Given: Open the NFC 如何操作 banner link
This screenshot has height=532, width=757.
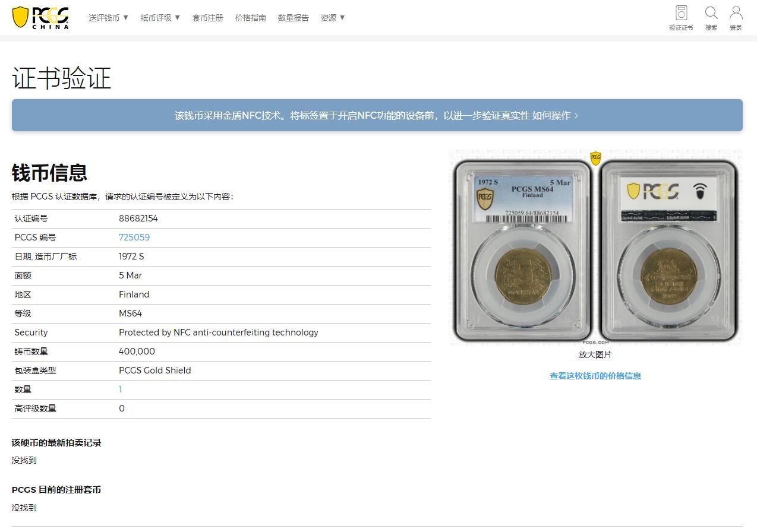Looking at the screenshot, I should tap(556, 116).
